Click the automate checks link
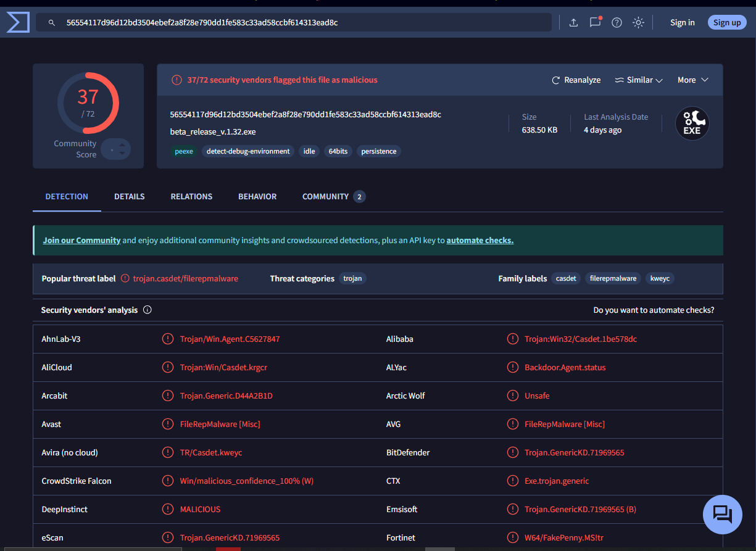Viewport: 756px width, 551px height. (x=480, y=241)
